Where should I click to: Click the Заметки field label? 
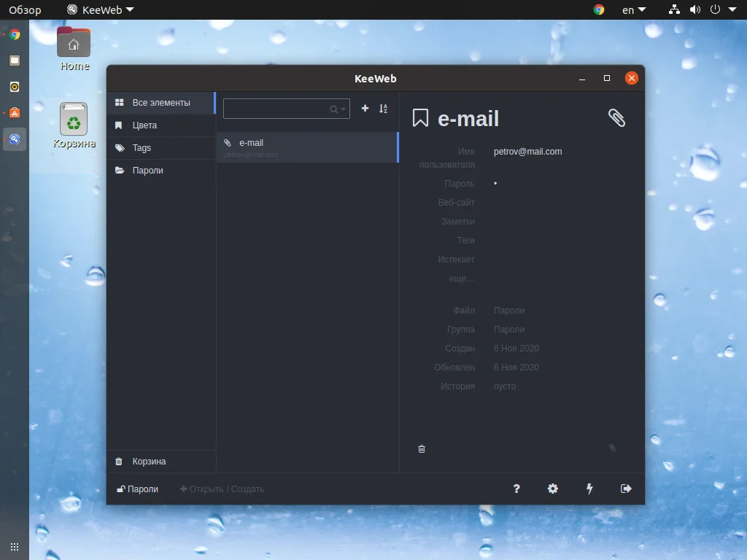click(458, 222)
